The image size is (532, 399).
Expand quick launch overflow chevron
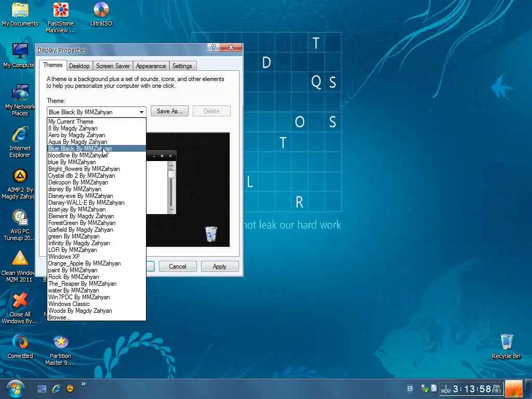point(84,384)
